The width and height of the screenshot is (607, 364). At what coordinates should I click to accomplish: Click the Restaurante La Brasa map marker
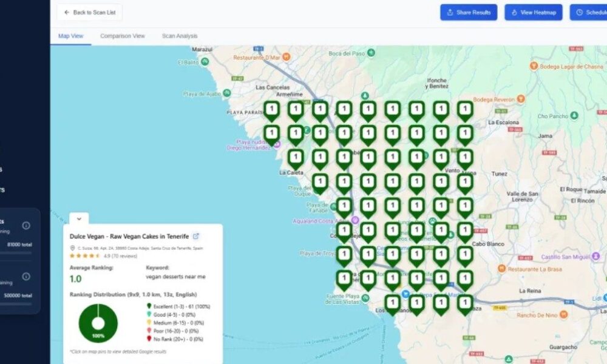[502, 268]
